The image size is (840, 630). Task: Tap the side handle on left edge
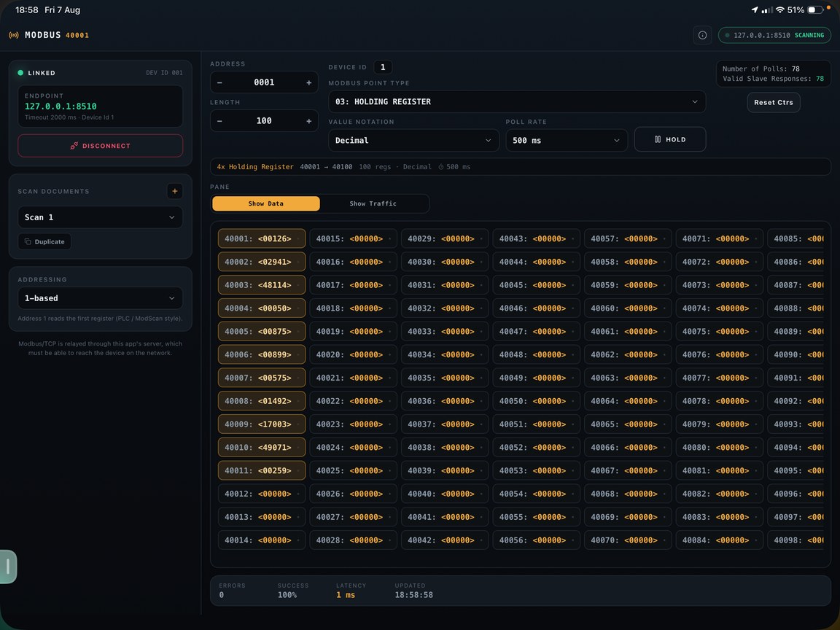coord(8,567)
